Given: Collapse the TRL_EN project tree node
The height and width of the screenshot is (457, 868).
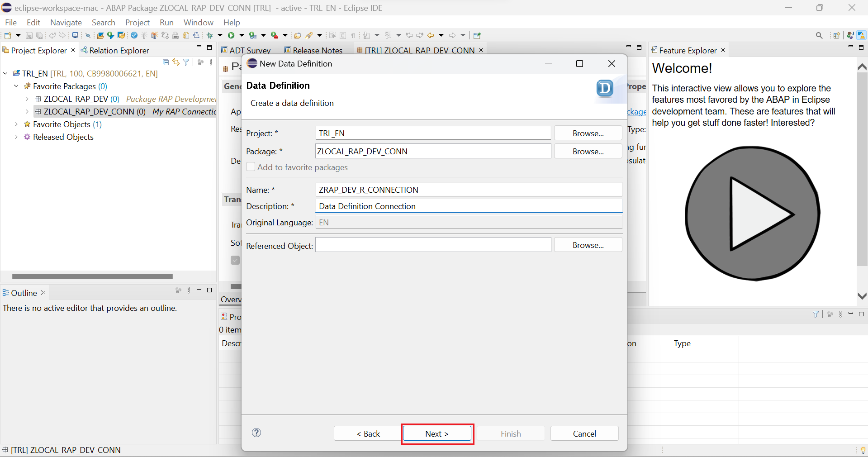Looking at the screenshot, I should click(5, 73).
